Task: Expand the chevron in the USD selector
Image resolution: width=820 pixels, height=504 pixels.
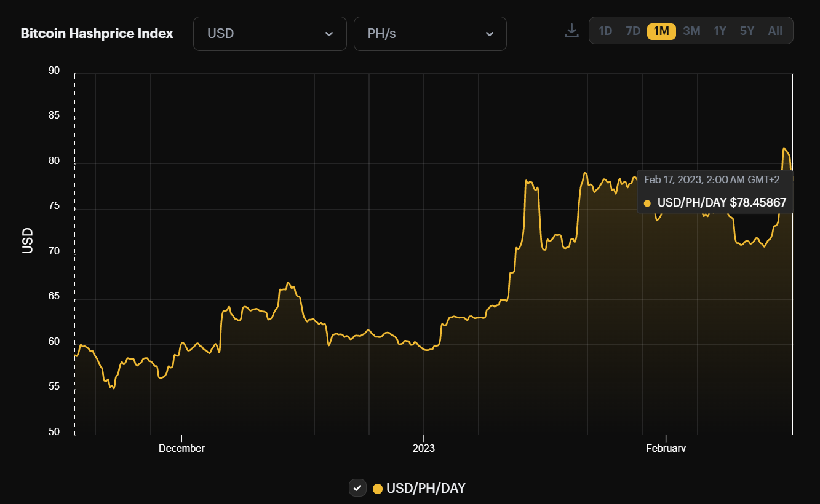Action: pyautogui.click(x=329, y=34)
